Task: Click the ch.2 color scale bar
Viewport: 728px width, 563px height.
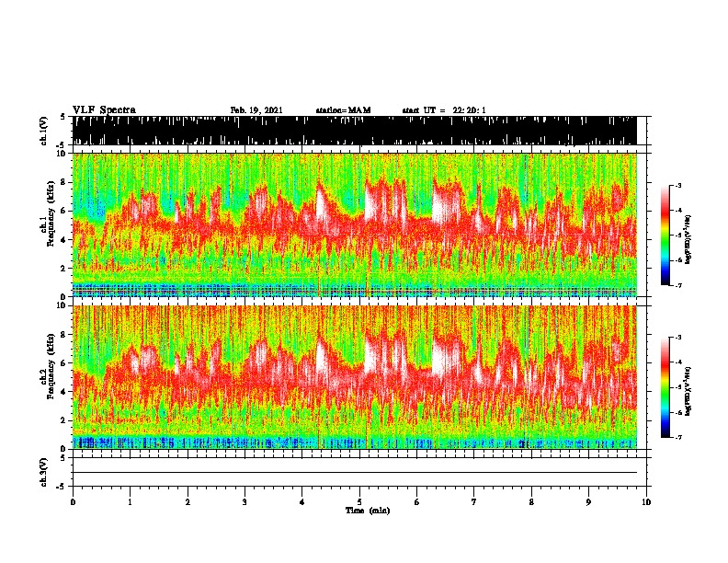Action: click(x=665, y=387)
